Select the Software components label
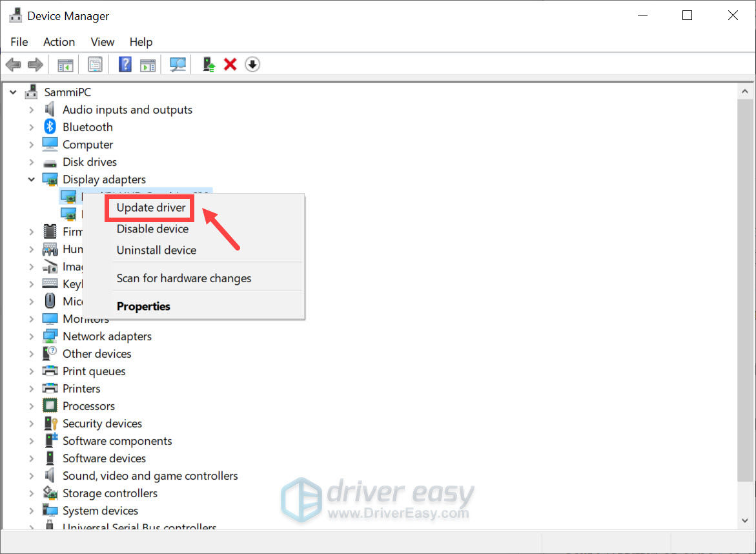 (x=117, y=441)
